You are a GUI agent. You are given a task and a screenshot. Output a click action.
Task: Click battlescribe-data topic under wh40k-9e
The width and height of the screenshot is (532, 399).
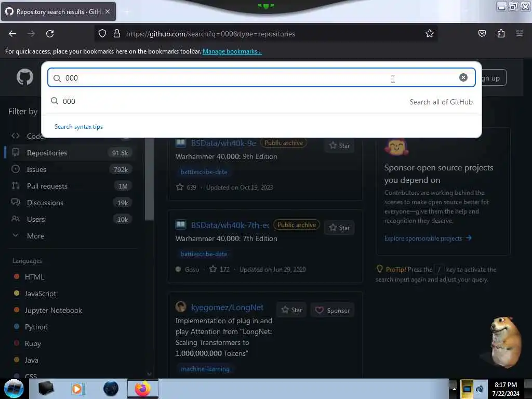(204, 172)
